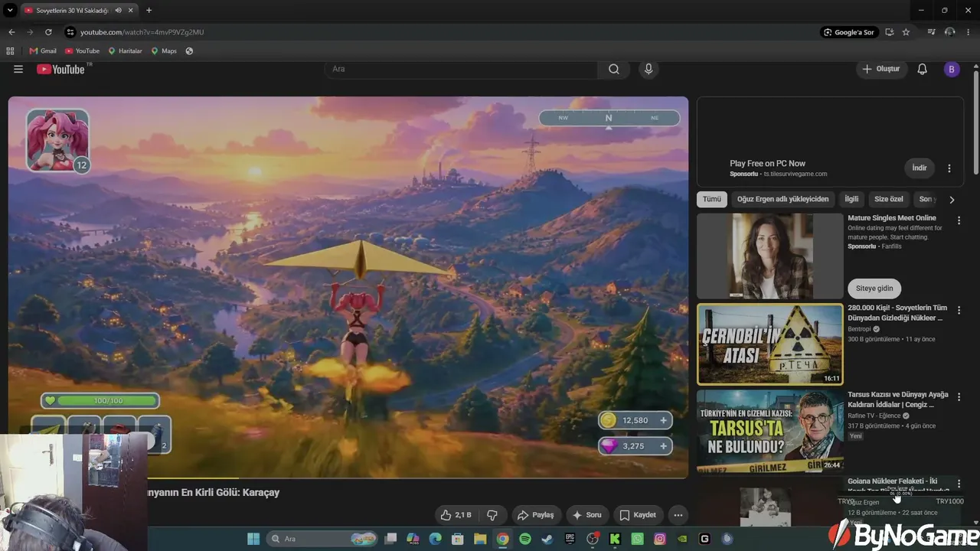Click the Soru ask button
The width and height of the screenshot is (980, 551).
click(x=587, y=515)
